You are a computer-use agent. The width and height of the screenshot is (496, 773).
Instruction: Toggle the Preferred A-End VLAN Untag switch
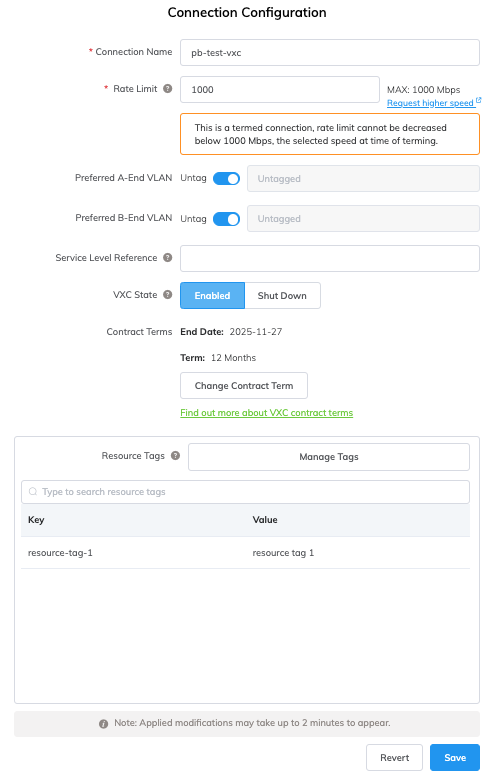click(x=226, y=178)
